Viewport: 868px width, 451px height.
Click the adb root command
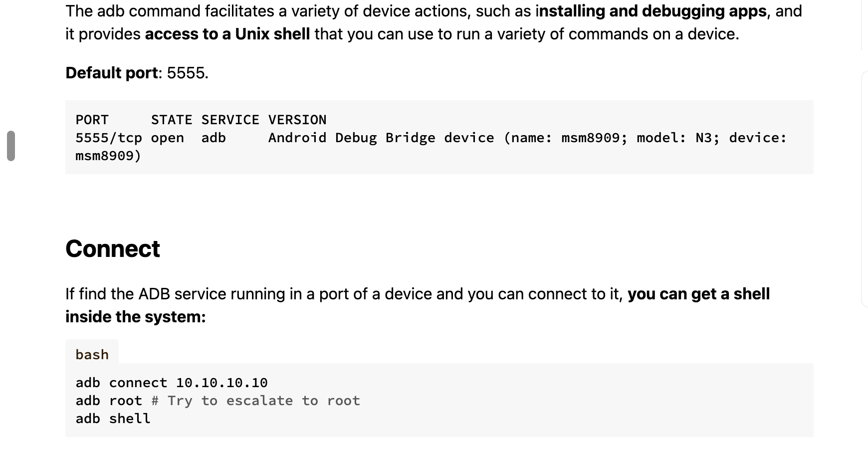tap(109, 401)
